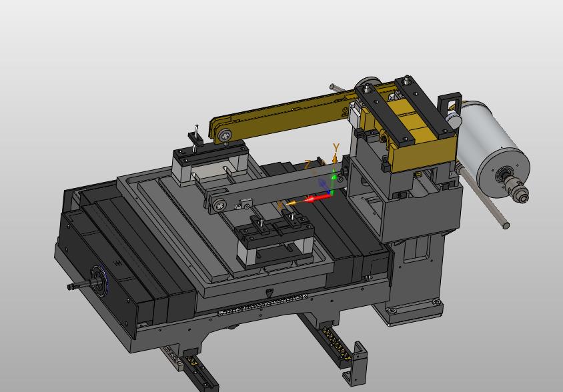Image resolution: width=563 pixels, height=392 pixels.
Task: Click the orange Y axis label
Action: (336, 147)
